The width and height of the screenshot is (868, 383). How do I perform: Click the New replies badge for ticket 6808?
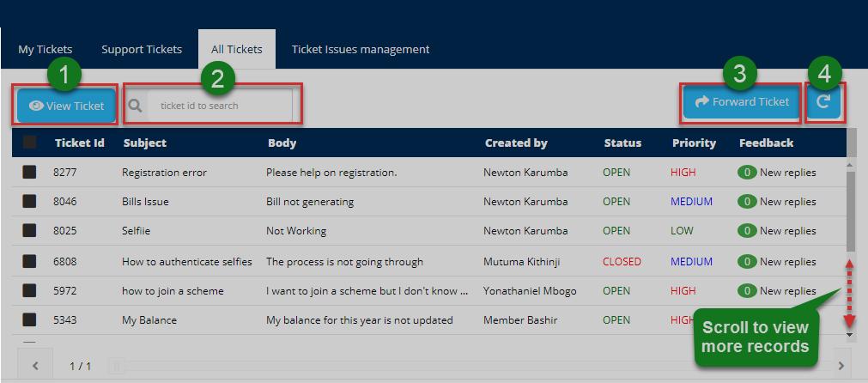click(x=747, y=262)
